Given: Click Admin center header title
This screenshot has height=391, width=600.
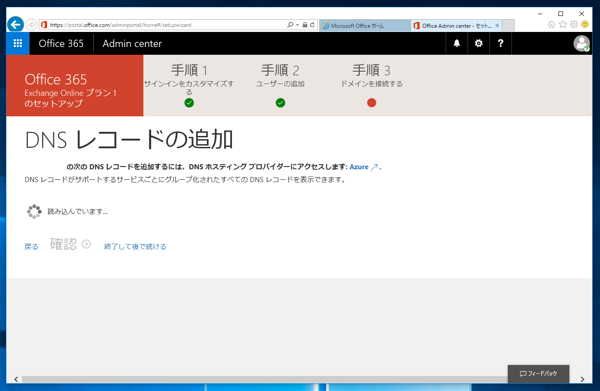Looking at the screenshot, I should point(132,43).
